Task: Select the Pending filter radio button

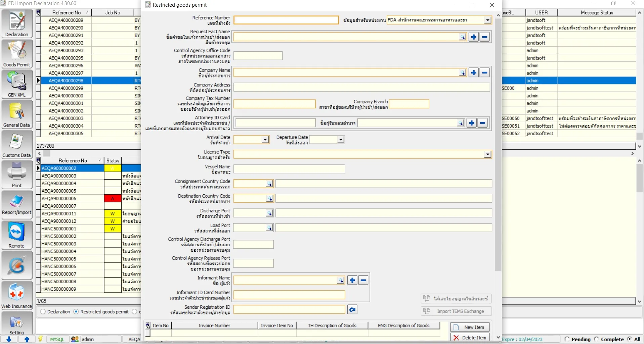Action: click(x=567, y=339)
